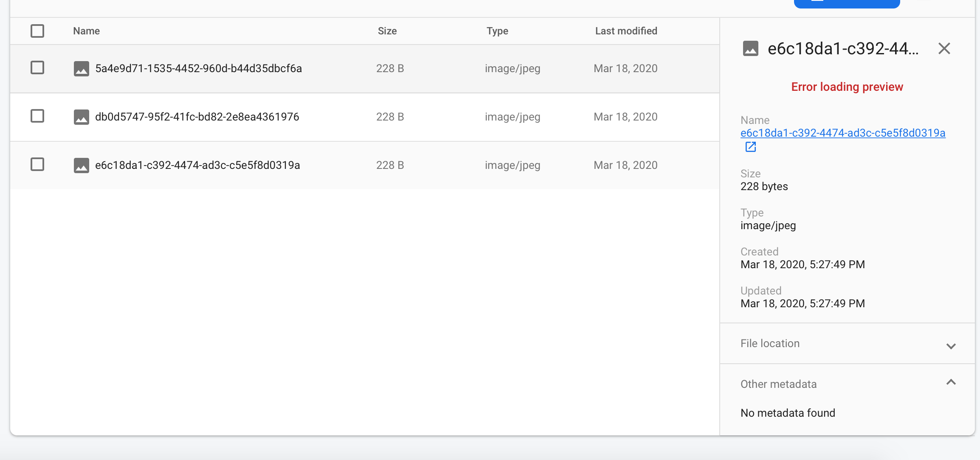Check the select-all checkbox in the header row
The height and width of the screenshot is (460, 980).
pyautogui.click(x=37, y=31)
